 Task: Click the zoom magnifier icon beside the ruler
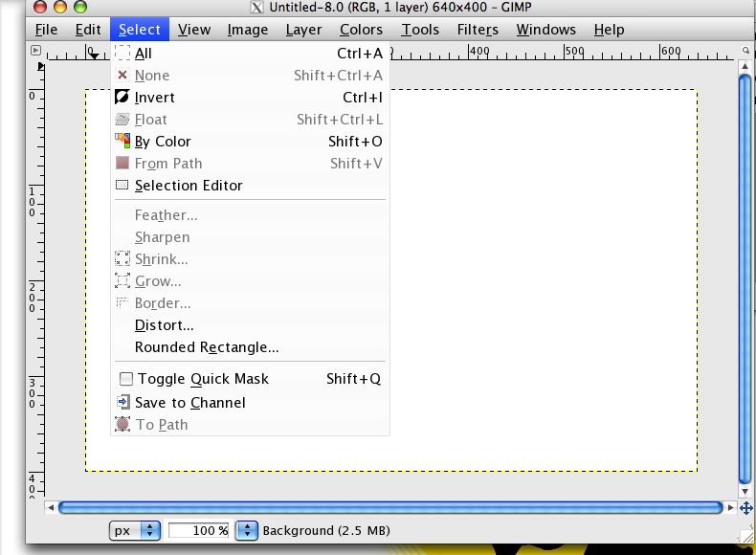click(x=745, y=50)
